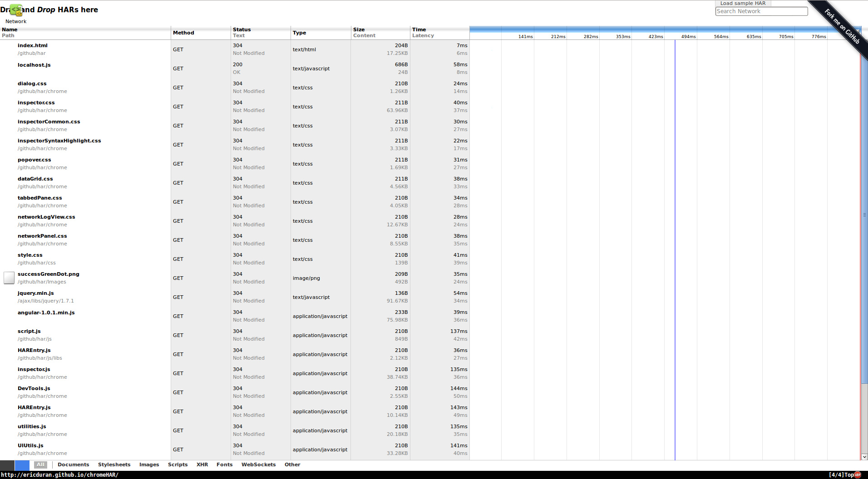Viewport: 868px width, 479px height.
Task: Click the text/html type cell
Action: (x=321, y=49)
